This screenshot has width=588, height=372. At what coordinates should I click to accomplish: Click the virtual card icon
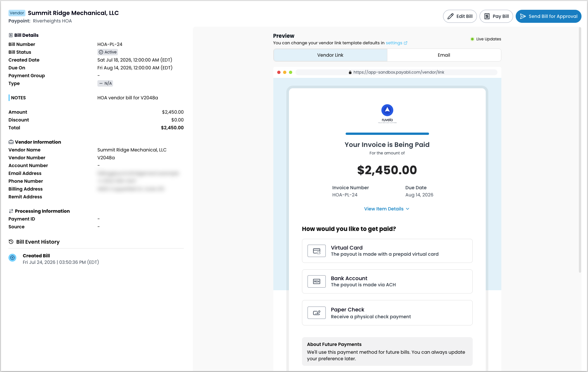pos(317,251)
